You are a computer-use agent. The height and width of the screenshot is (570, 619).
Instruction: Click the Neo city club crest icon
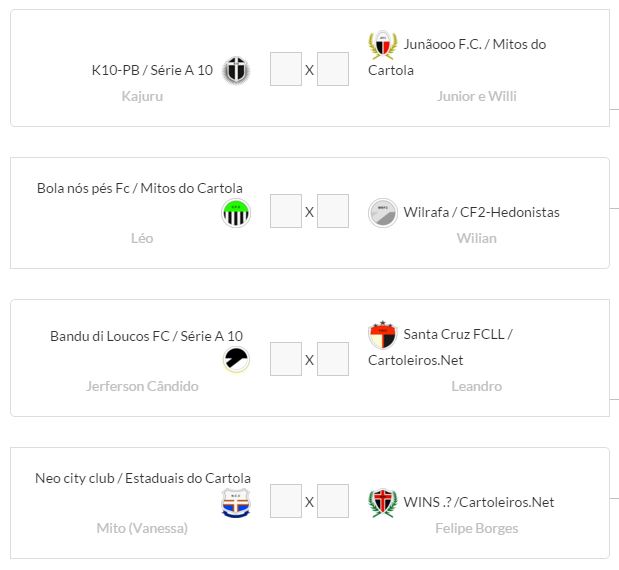point(236,503)
